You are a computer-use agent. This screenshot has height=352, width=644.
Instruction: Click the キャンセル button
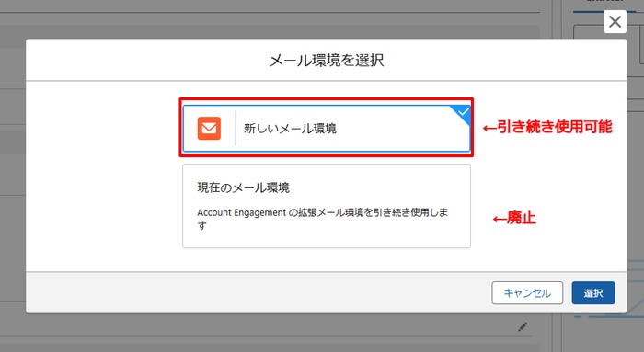527,293
